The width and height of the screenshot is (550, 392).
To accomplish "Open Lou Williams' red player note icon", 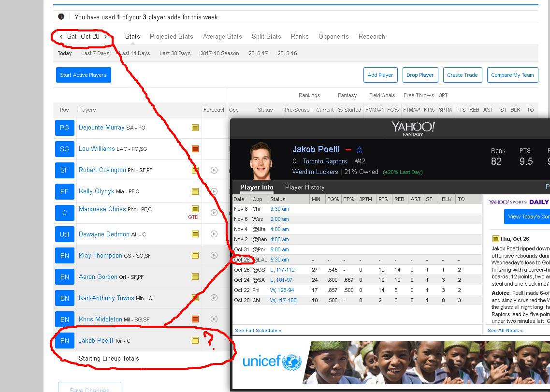I will [x=195, y=149].
